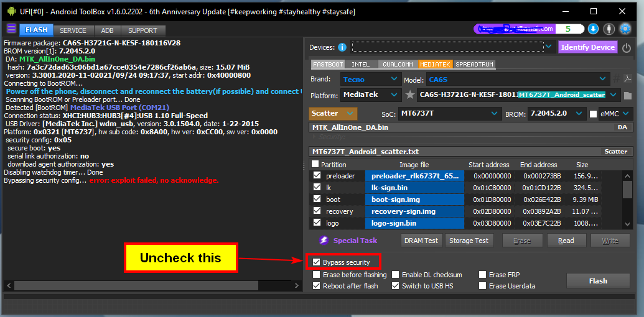
Task: Toggle the checkbox before eMMC
Action: (593, 114)
